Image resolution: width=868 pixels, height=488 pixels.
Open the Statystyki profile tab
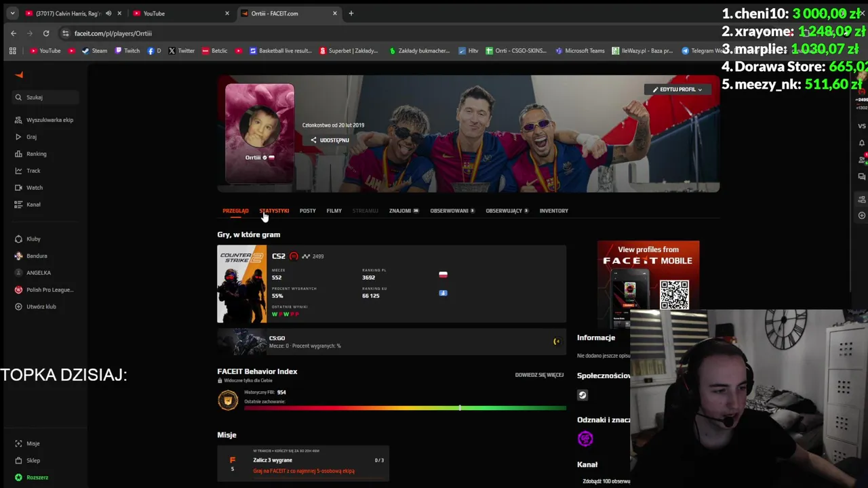tap(274, 211)
